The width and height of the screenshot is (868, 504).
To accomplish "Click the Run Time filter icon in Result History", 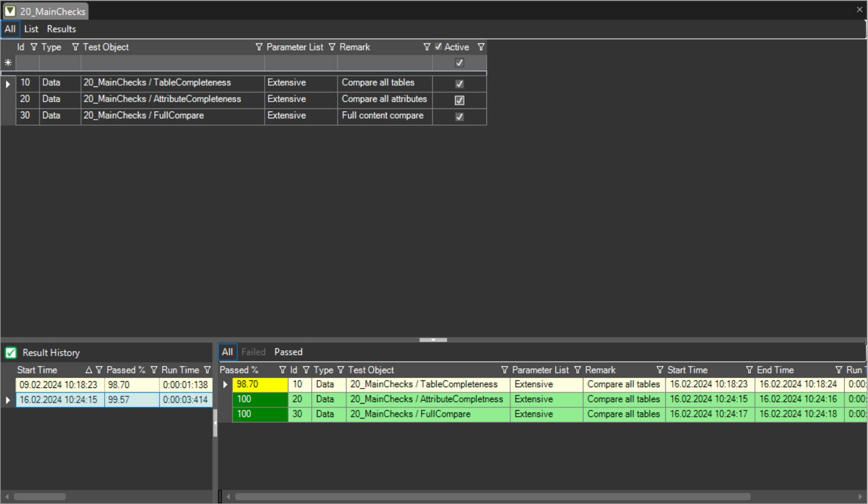I will (207, 370).
